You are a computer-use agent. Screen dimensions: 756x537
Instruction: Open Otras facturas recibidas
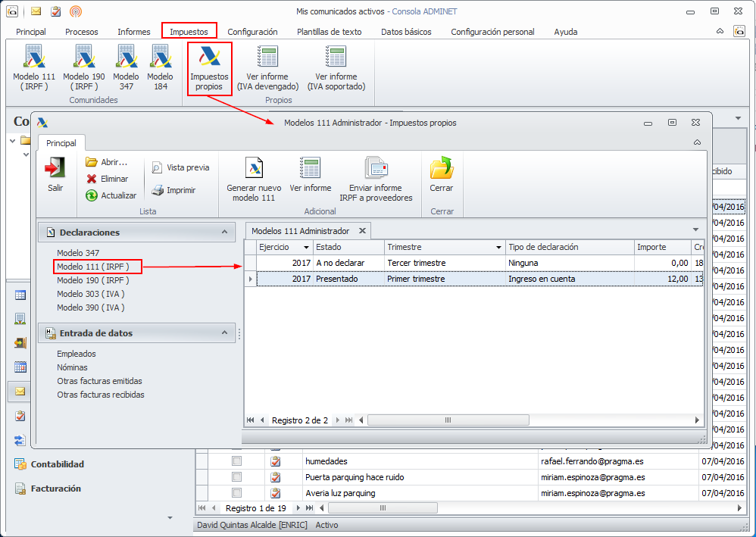tap(100, 395)
